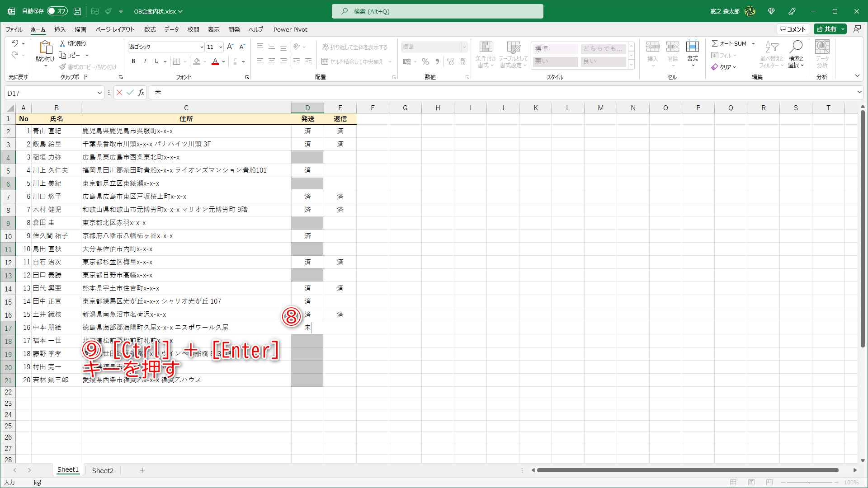This screenshot has height=488, width=868.
Task: Expand the Name Box dropdown arrow
Action: [99, 93]
